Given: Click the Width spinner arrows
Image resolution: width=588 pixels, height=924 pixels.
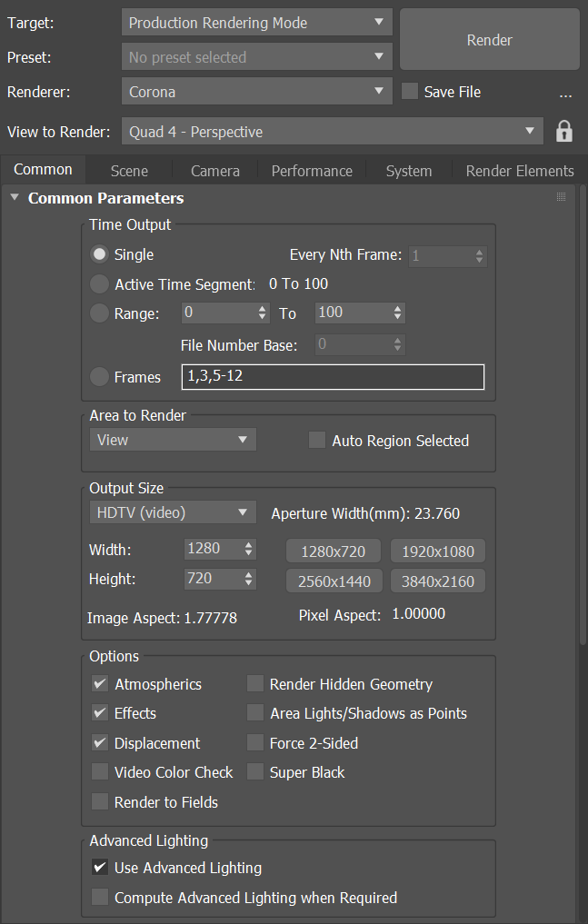Looking at the screenshot, I should [x=249, y=550].
